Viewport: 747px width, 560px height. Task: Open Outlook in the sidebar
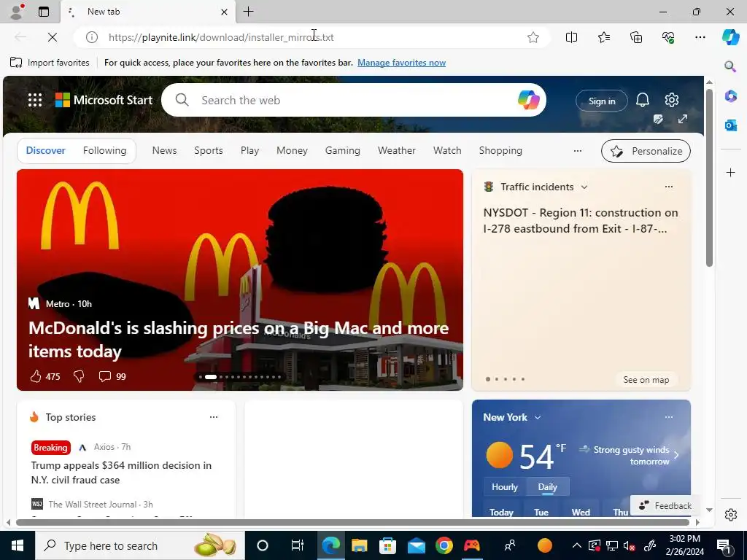(730, 125)
